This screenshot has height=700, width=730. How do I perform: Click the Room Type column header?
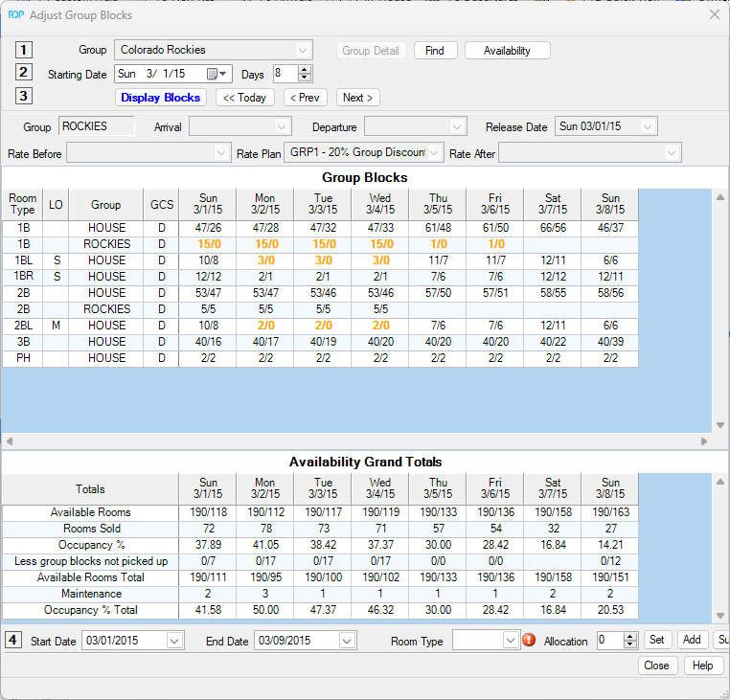[22, 204]
